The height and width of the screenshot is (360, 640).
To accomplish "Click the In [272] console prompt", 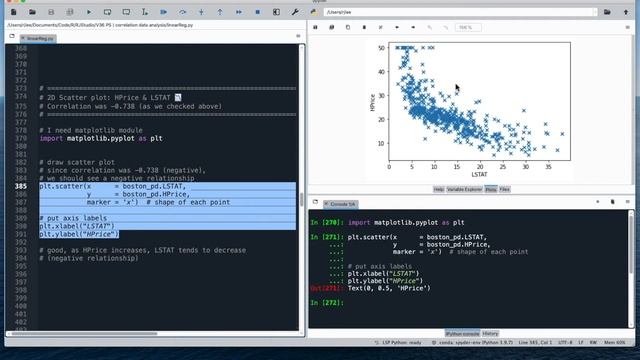I will pyautogui.click(x=327, y=303).
